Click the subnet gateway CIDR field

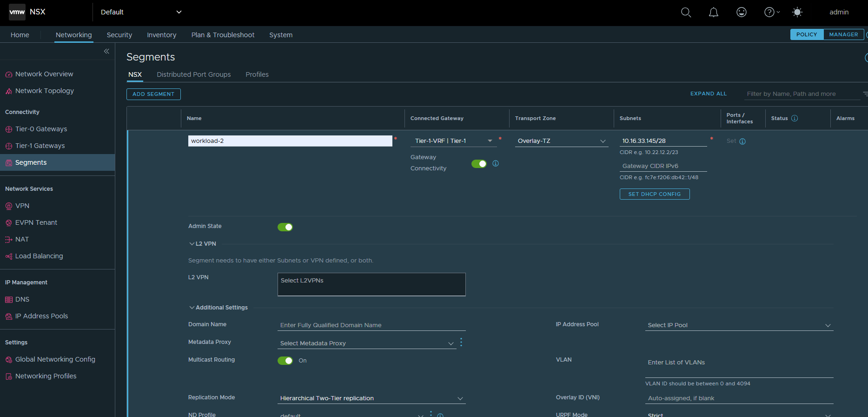663,141
